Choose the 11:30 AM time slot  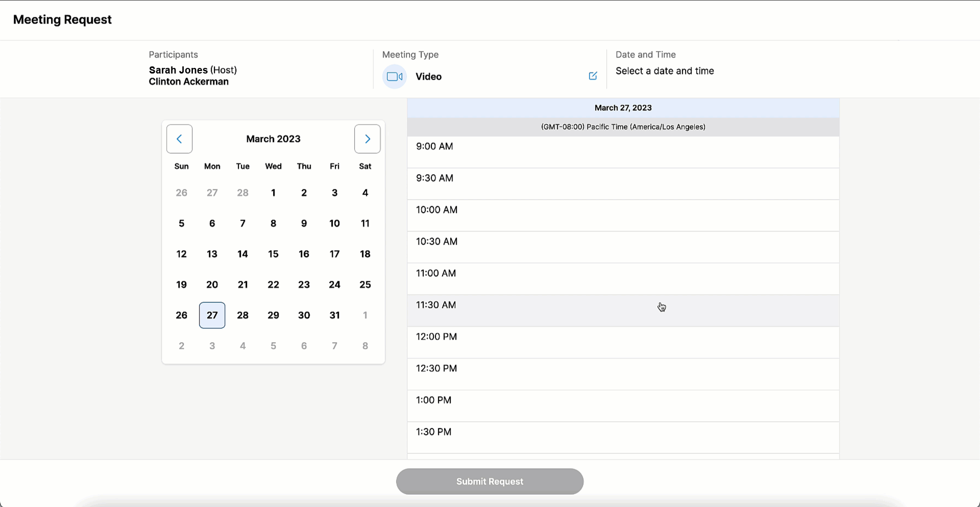(623, 310)
